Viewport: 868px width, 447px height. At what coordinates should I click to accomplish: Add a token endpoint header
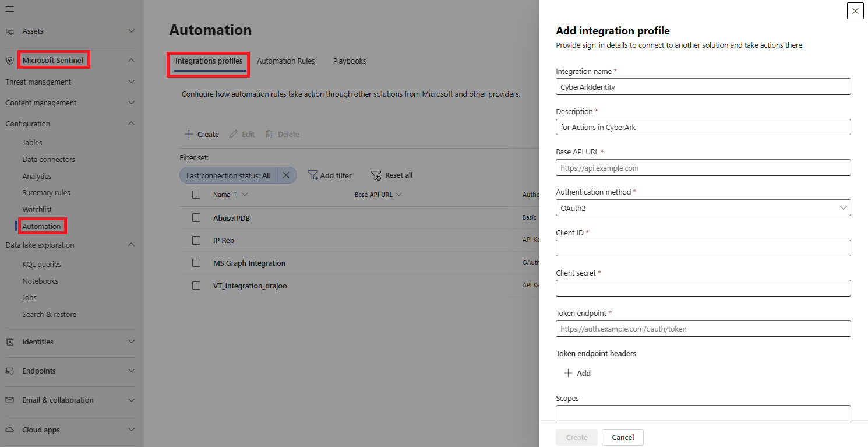tap(577, 373)
